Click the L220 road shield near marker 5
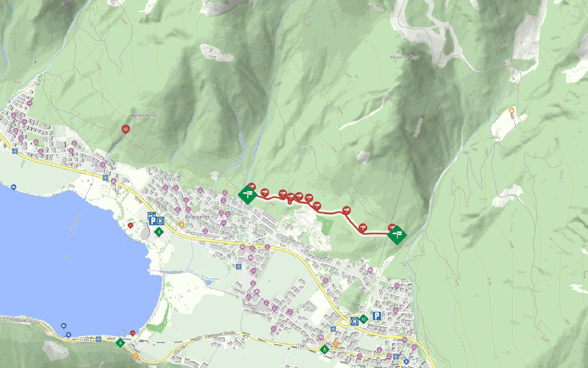588x368 pixels. [x=86, y=340]
